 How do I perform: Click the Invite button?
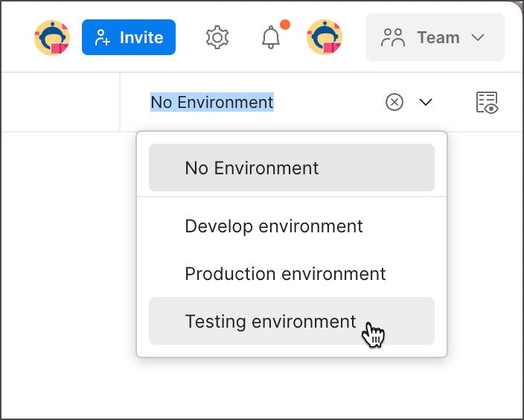[129, 37]
